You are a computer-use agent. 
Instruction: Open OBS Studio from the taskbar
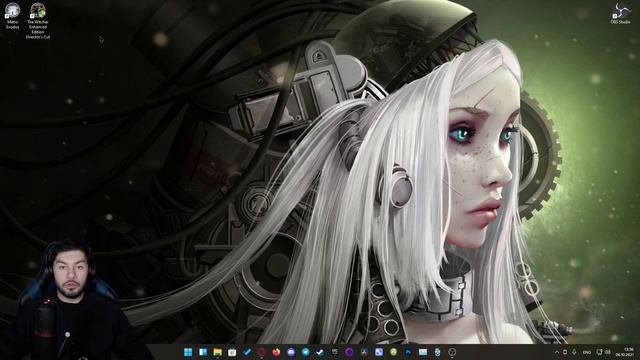tap(452, 352)
